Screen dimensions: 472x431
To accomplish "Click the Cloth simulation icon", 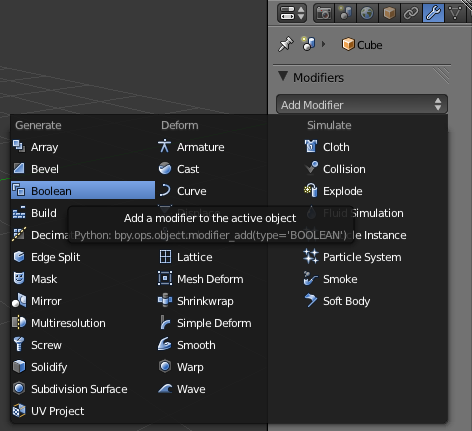I will click(x=311, y=147).
